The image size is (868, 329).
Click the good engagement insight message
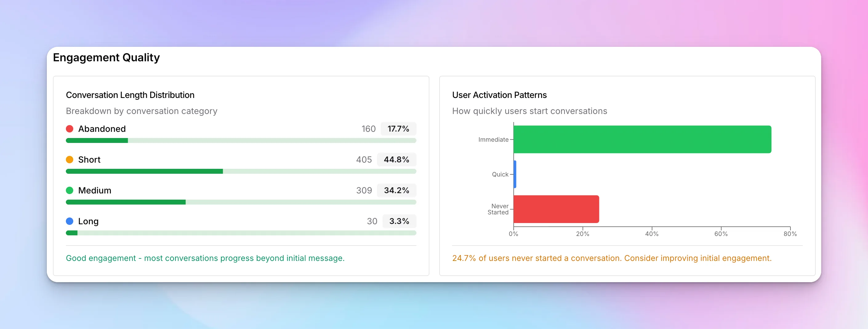coord(205,258)
